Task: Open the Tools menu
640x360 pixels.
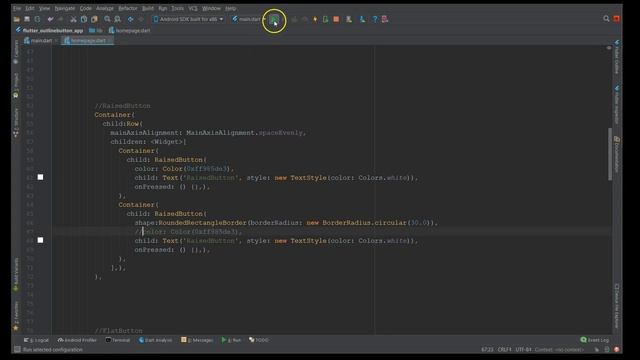Action: click(177, 8)
